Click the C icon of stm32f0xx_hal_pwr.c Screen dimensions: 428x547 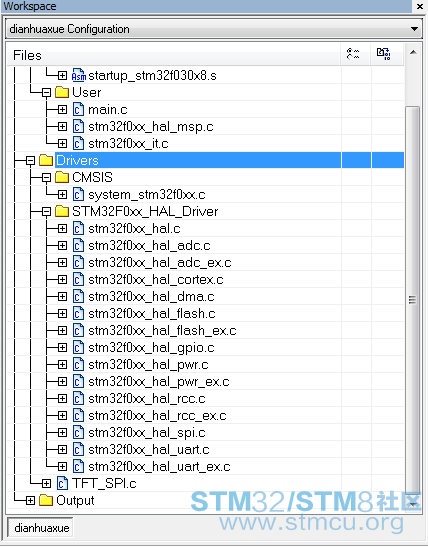78,365
